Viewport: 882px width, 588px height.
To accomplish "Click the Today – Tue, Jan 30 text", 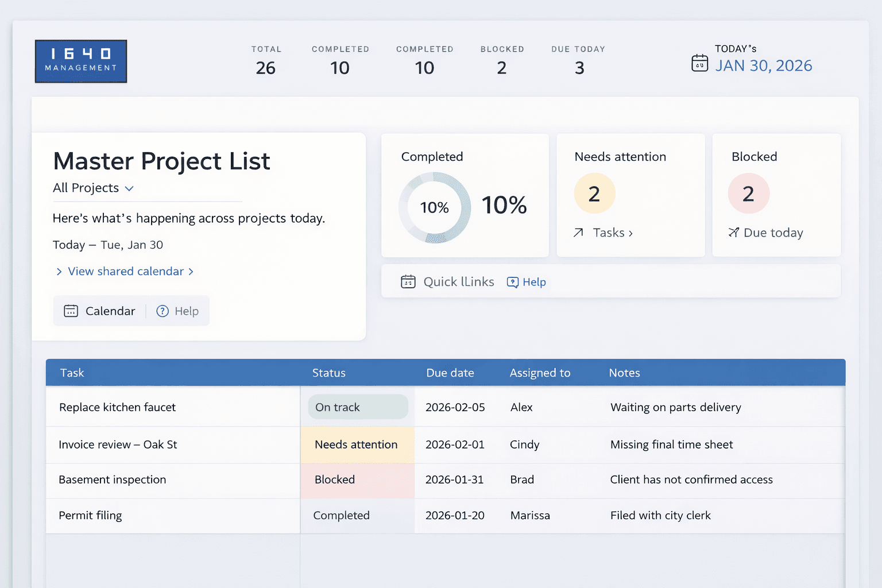I will 108,245.
